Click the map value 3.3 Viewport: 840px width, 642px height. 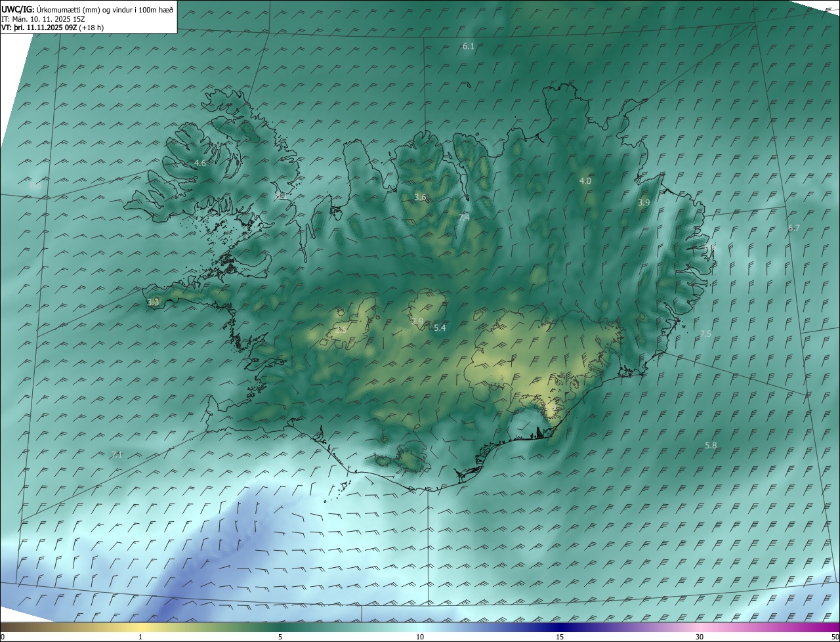click(x=153, y=302)
